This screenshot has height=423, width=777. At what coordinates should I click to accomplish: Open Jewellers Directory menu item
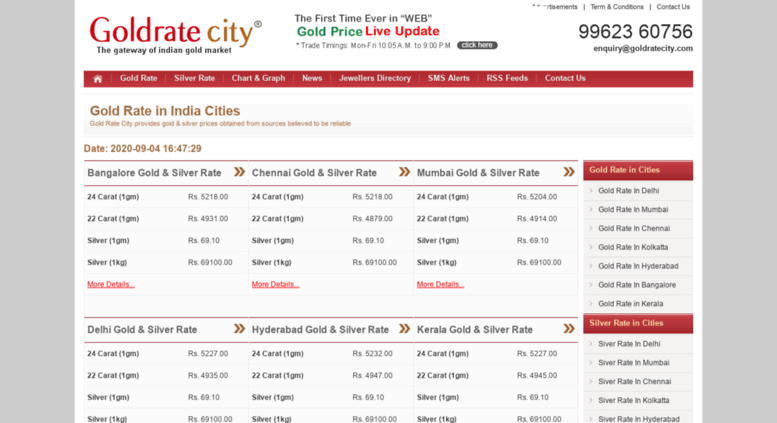375,78
